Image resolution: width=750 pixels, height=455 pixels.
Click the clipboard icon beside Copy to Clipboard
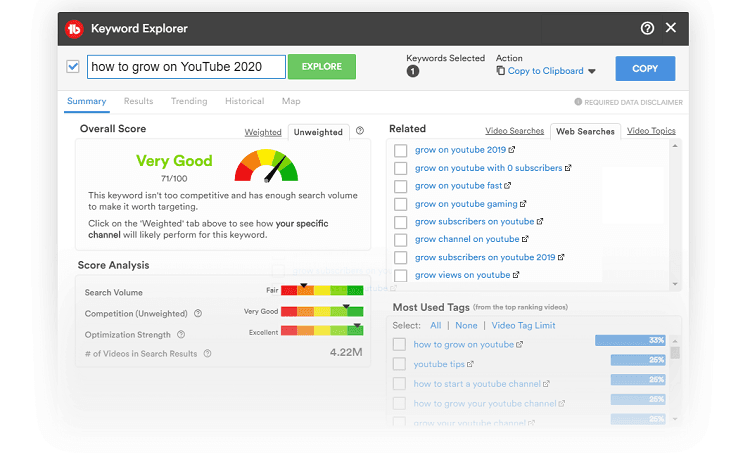500,71
